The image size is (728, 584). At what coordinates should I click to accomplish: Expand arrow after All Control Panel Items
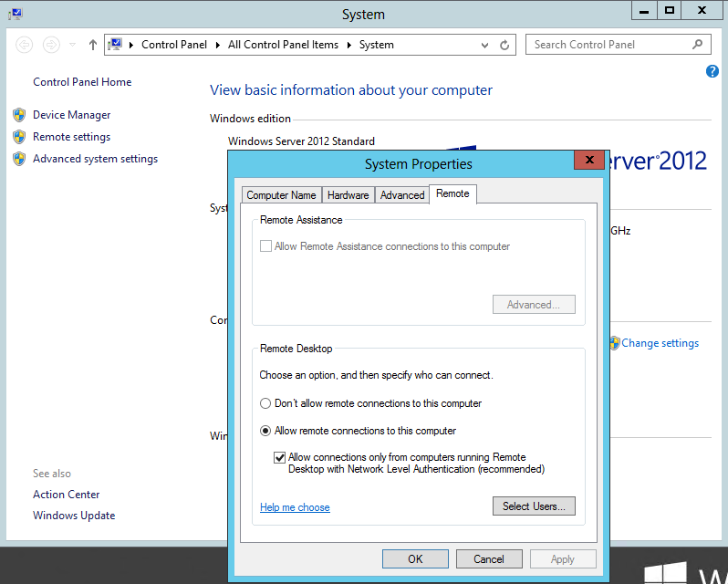(x=349, y=45)
